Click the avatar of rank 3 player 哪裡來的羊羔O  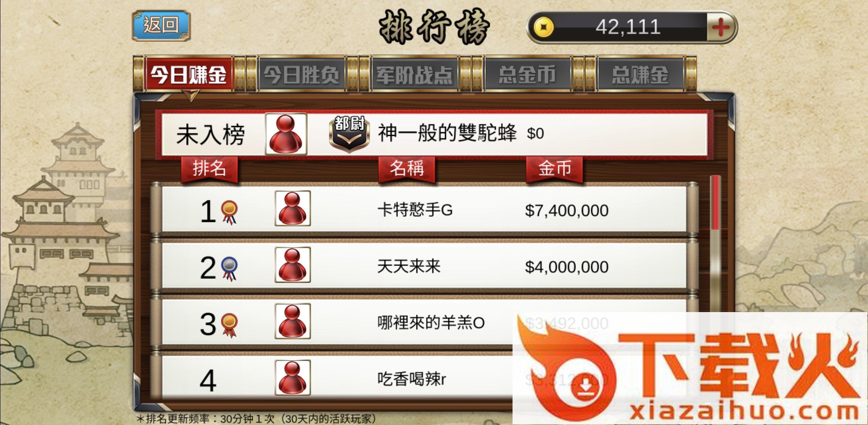(292, 321)
